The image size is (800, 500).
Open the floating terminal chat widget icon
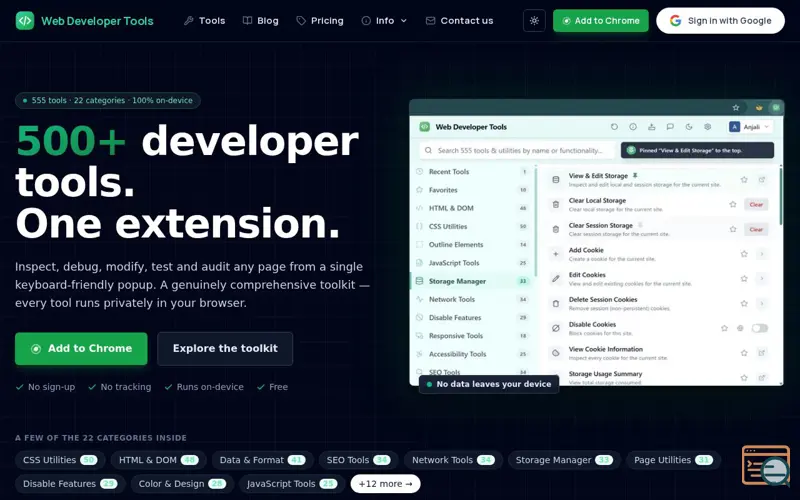(x=766, y=465)
